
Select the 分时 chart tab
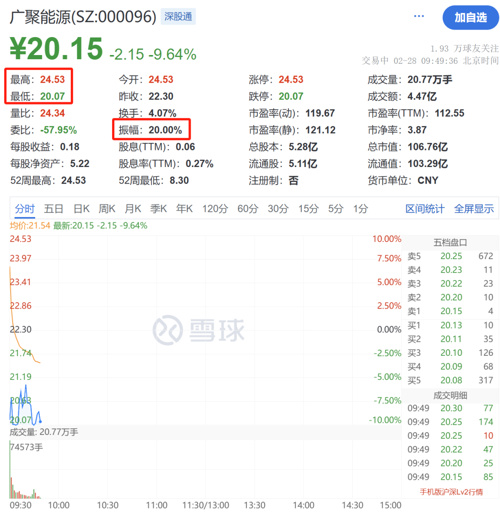25,209
